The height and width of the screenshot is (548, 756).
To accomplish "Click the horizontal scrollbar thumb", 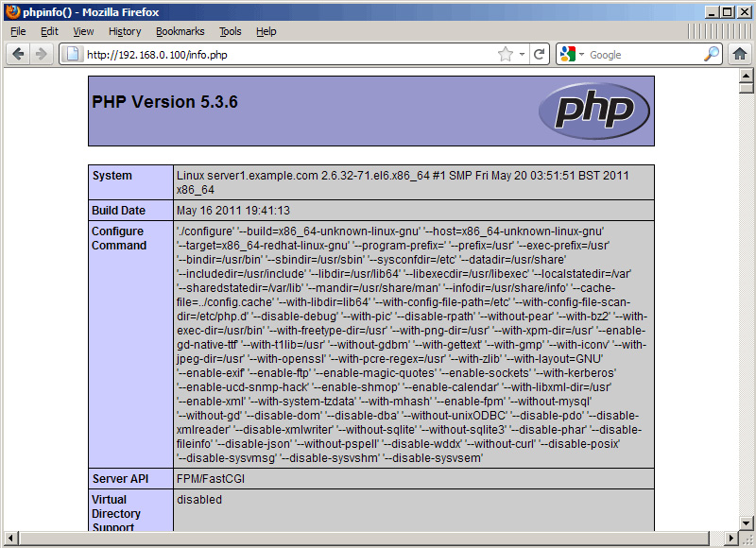I will coord(364,539).
